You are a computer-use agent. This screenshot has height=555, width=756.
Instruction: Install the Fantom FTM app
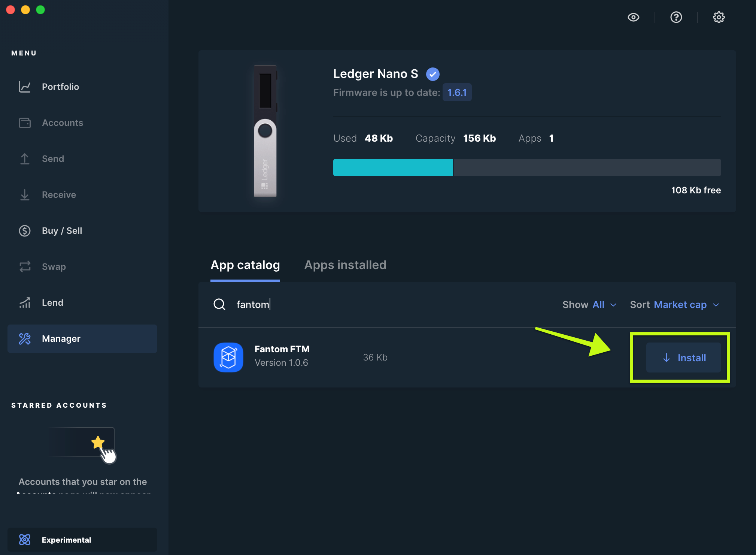(683, 358)
